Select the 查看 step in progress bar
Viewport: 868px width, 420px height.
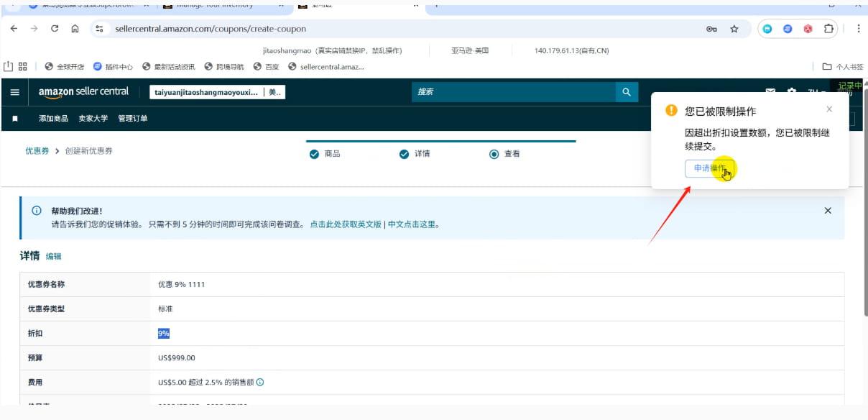(x=504, y=154)
